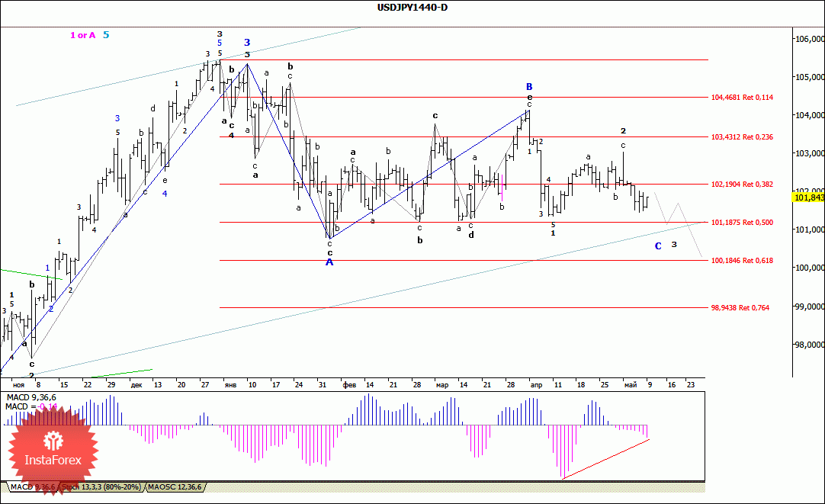Click the 'MACD = -0,14' value readout
Screen dimensions: 825x504
[31, 406]
